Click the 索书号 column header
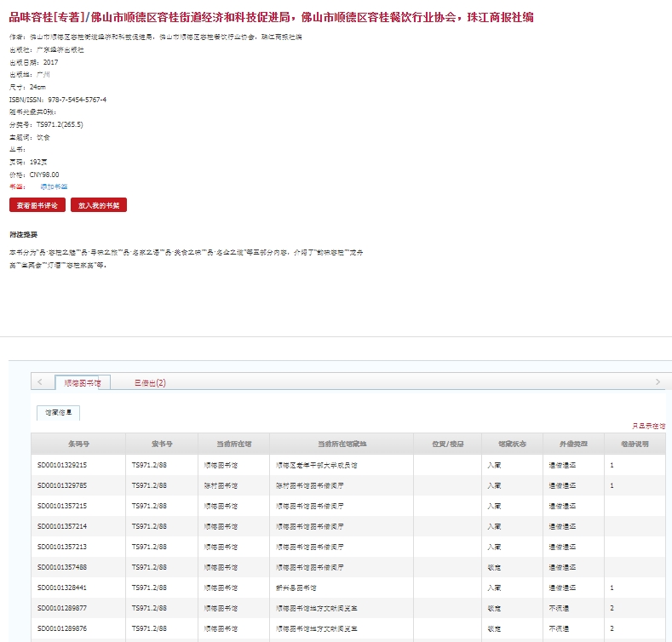 tap(162, 444)
